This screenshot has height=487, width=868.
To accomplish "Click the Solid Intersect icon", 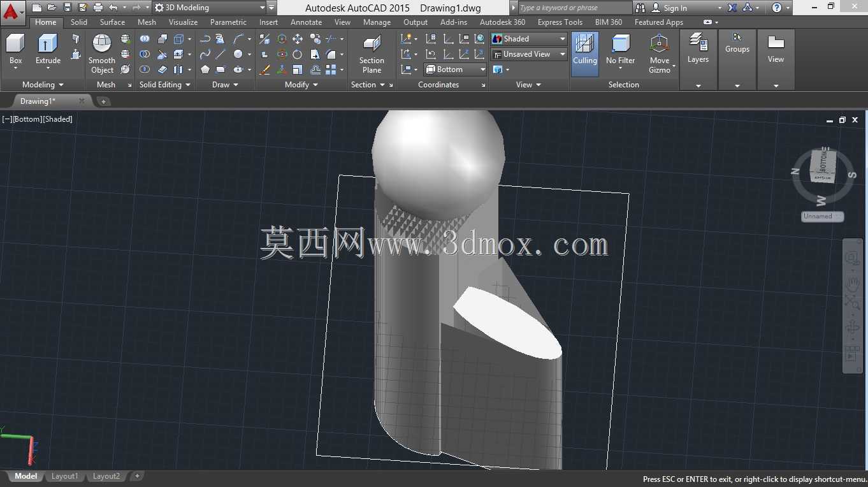I will pos(145,69).
